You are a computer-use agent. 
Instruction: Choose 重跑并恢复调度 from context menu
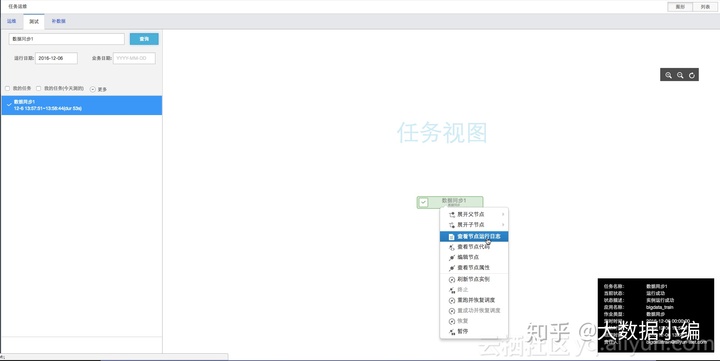point(474,300)
